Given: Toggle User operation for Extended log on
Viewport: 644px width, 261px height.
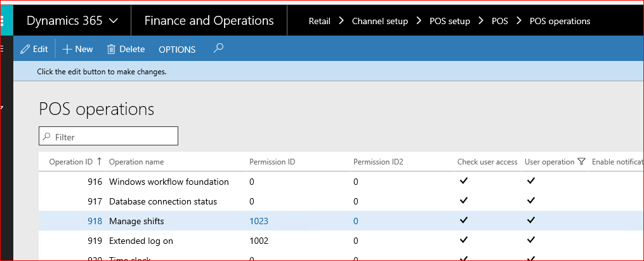Looking at the screenshot, I should click(531, 241).
